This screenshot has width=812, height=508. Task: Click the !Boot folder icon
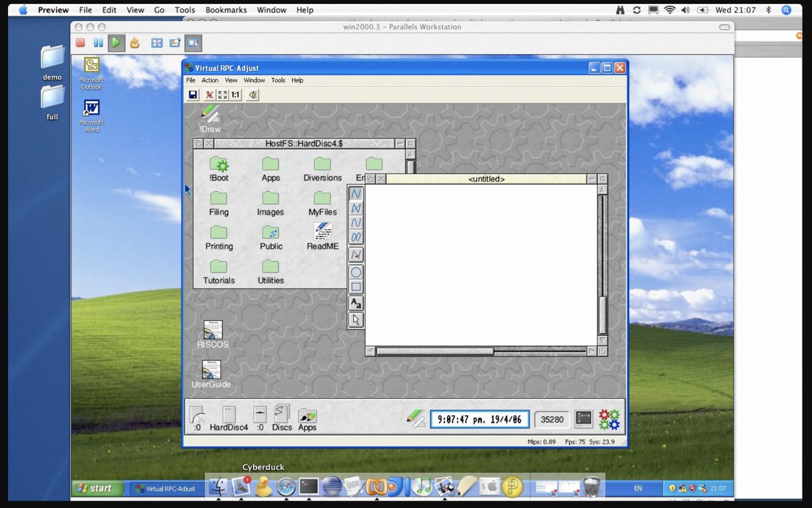pos(219,164)
